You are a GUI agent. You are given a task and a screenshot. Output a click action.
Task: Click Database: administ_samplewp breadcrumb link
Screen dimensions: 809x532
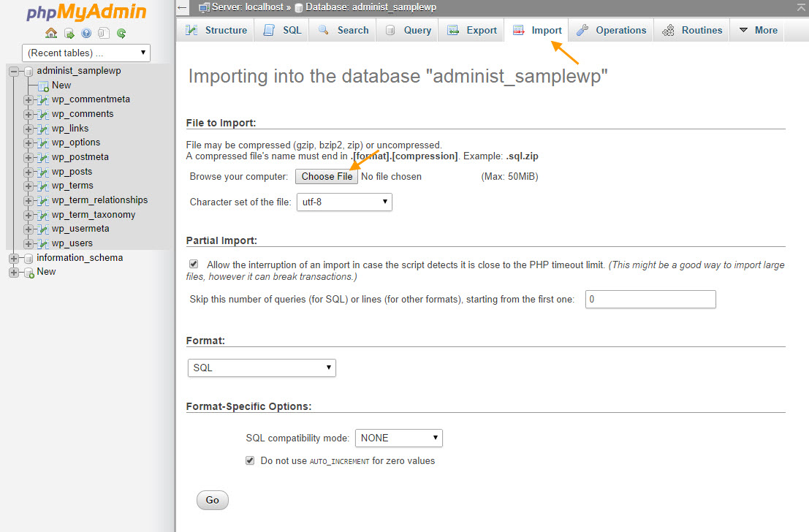(x=371, y=7)
